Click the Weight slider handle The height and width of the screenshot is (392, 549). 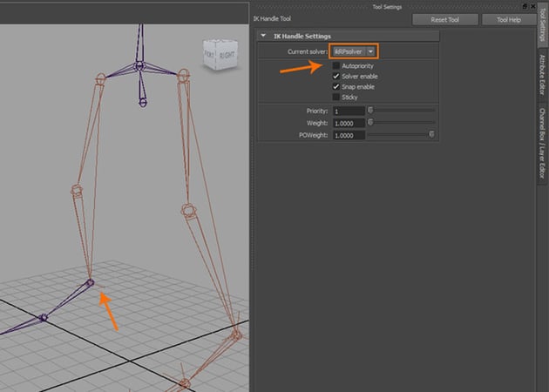coord(370,123)
